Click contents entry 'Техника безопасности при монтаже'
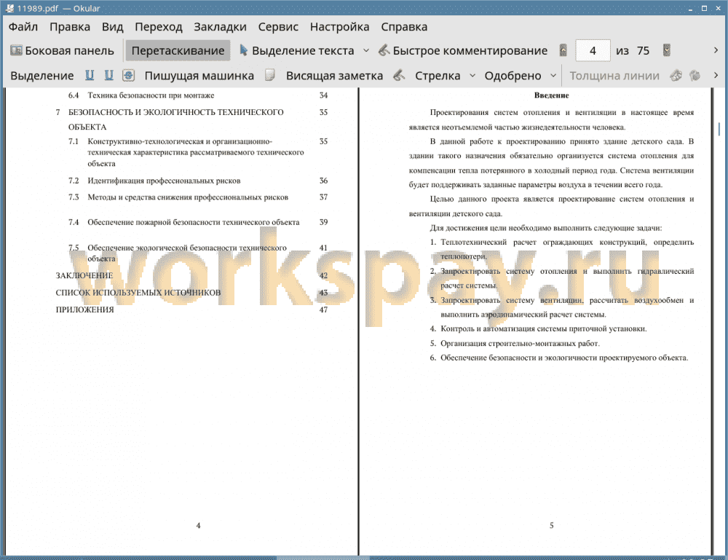The width and height of the screenshot is (728, 560). pyautogui.click(x=151, y=95)
